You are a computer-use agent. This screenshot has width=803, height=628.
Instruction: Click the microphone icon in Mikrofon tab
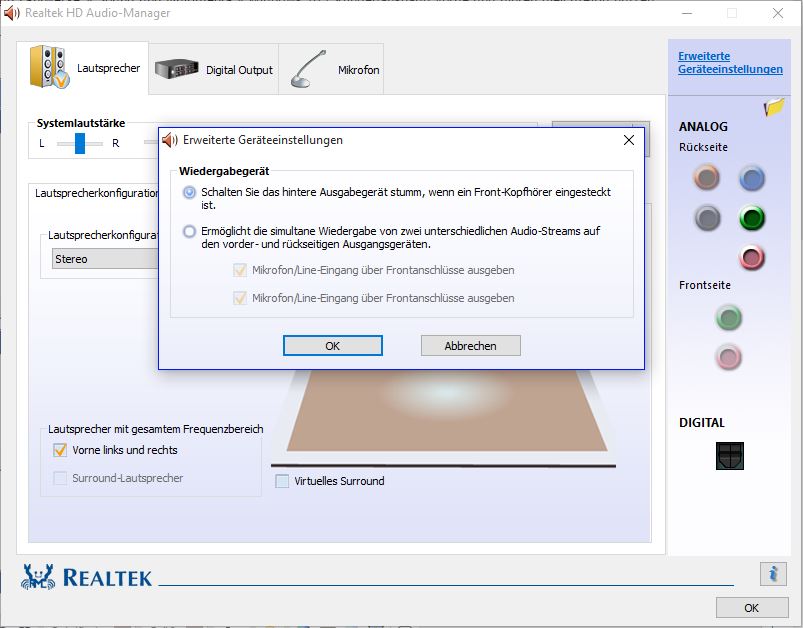tap(308, 69)
